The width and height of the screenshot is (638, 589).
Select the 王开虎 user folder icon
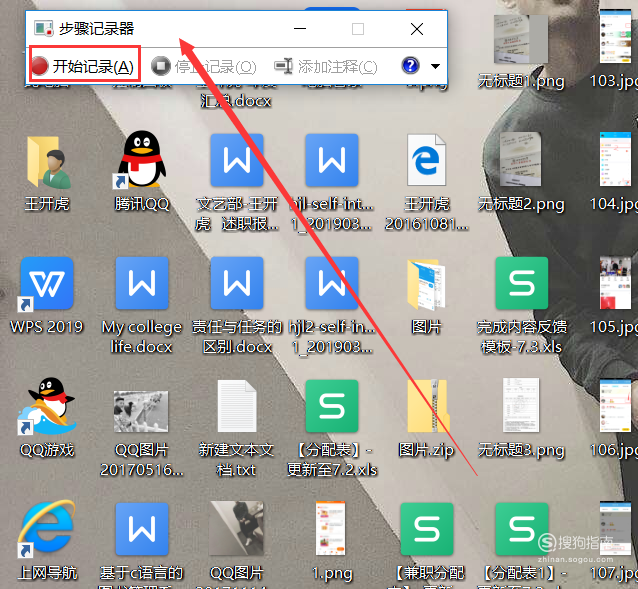point(47,162)
